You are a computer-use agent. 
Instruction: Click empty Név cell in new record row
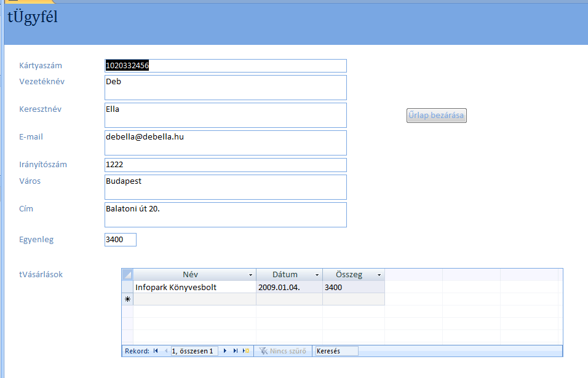(194, 299)
